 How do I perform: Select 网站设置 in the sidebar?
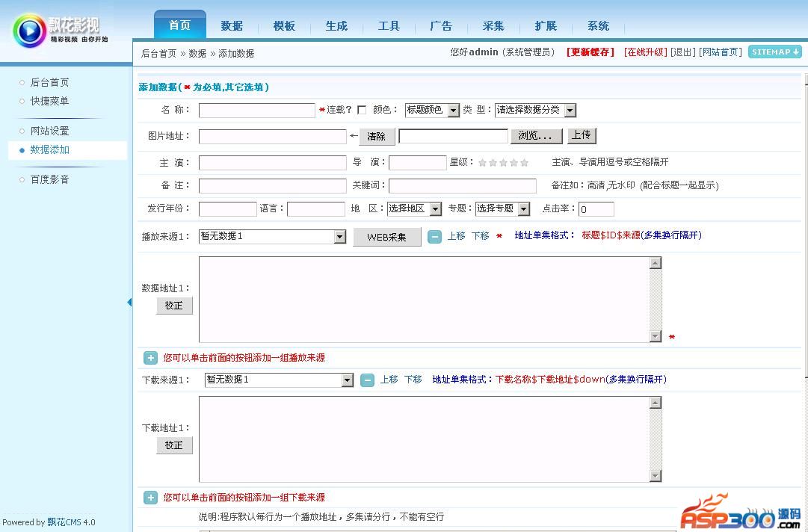(x=49, y=132)
